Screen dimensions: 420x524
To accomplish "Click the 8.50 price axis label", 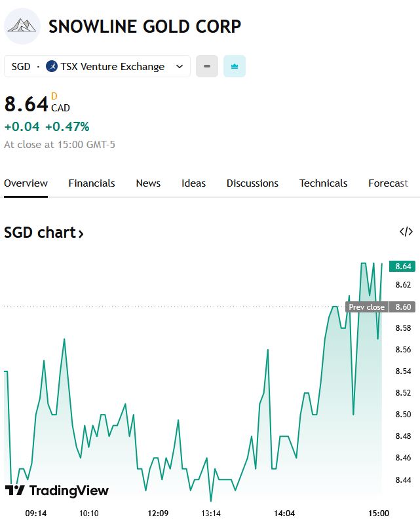I will [x=403, y=415].
